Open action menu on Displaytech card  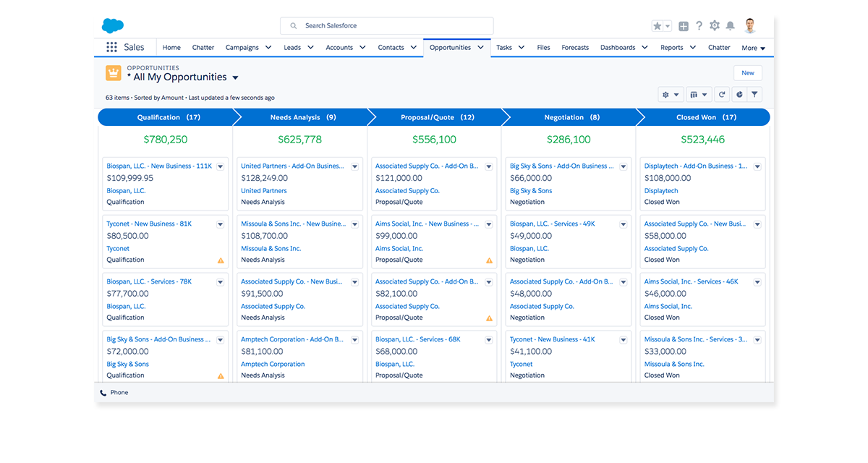(x=757, y=166)
